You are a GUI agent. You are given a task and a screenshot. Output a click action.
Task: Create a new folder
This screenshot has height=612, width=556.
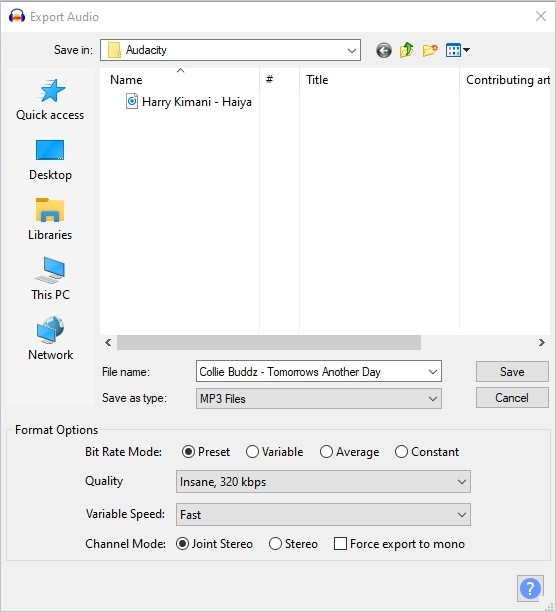point(430,50)
